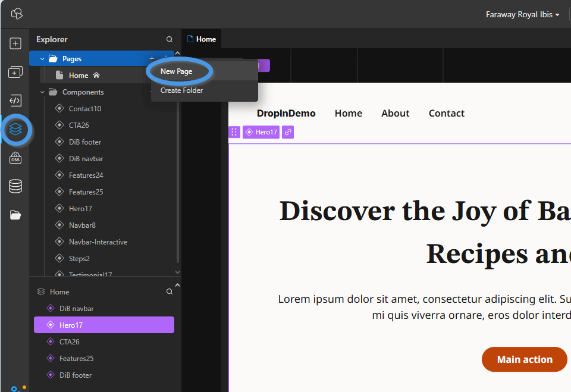
Task: Click the Hero17 drag handle on the canvas
Action: point(234,132)
